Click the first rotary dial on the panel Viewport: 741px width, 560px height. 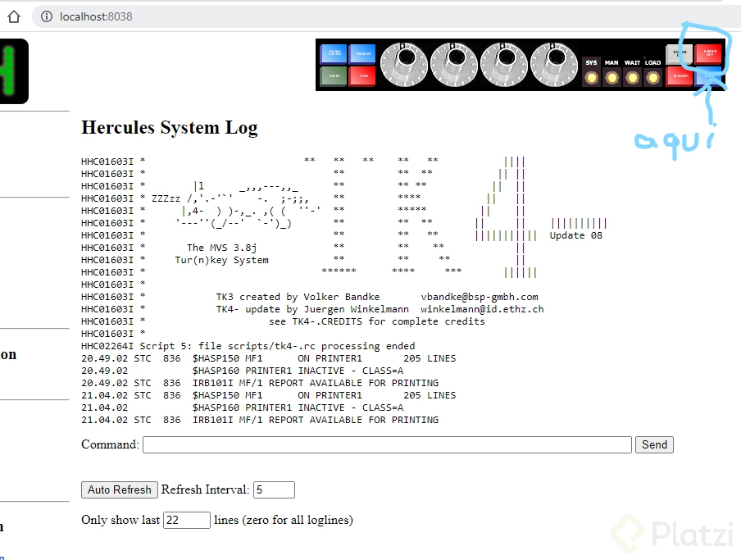tap(403, 65)
